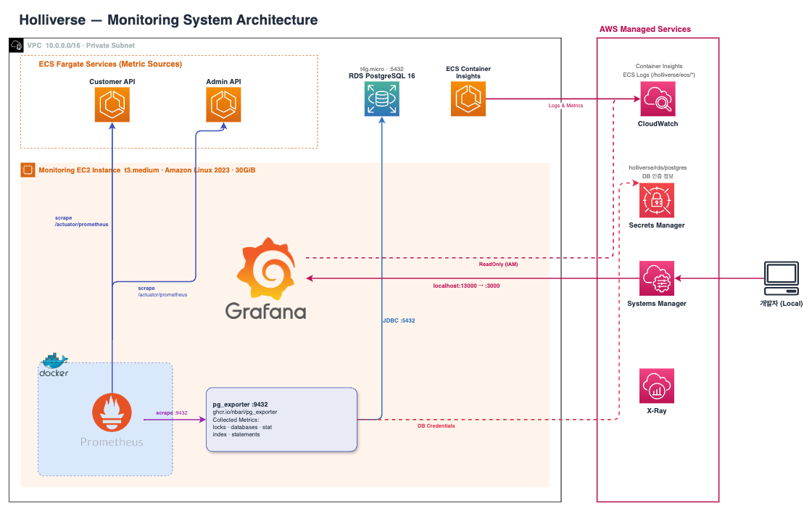The height and width of the screenshot is (511, 812).
Task: Click the ECS Fargate Services group title
Action: tap(110, 65)
